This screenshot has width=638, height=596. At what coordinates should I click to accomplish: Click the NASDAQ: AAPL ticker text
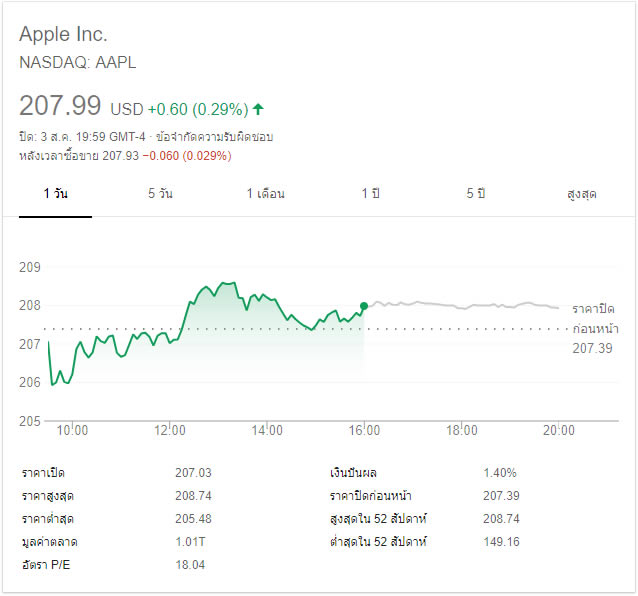[x=78, y=62]
